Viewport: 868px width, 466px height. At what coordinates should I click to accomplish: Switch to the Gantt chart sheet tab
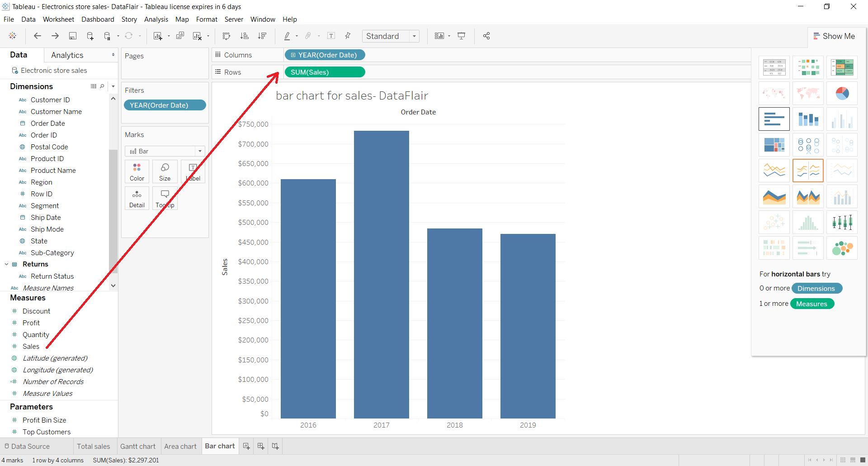(x=138, y=446)
